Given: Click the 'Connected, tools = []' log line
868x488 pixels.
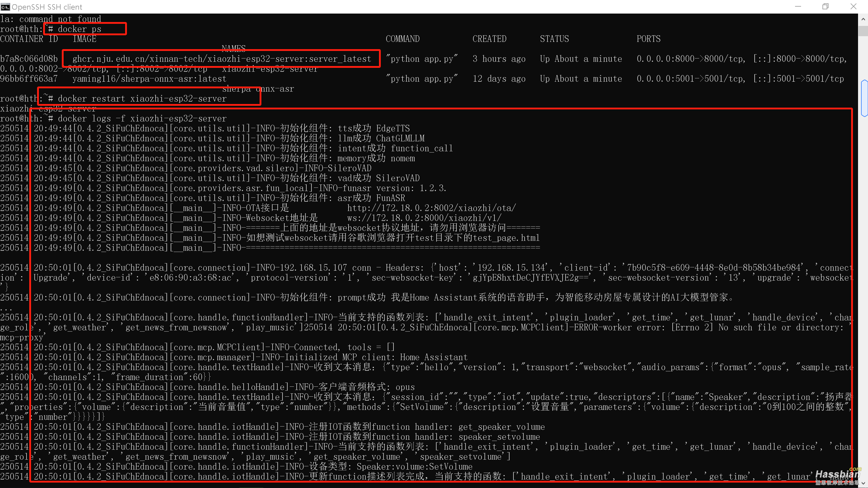Looking at the screenshot, I should tap(197, 347).
